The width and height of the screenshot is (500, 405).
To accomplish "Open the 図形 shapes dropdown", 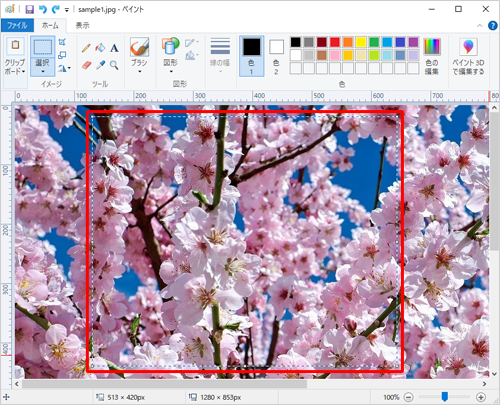I will coord(171,71).
